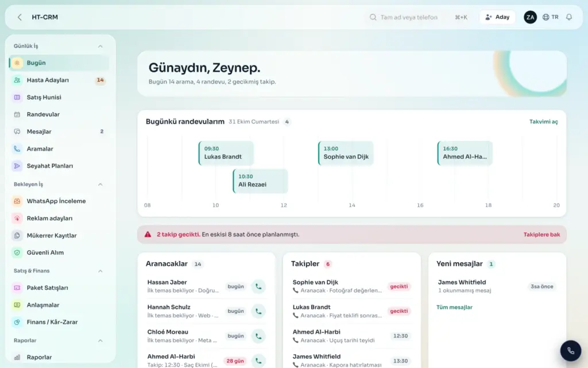The width and height of the screenshot is (588, 368).
Task: Call Hannah Schulz with the phone icon
Action: coord(258,311)
